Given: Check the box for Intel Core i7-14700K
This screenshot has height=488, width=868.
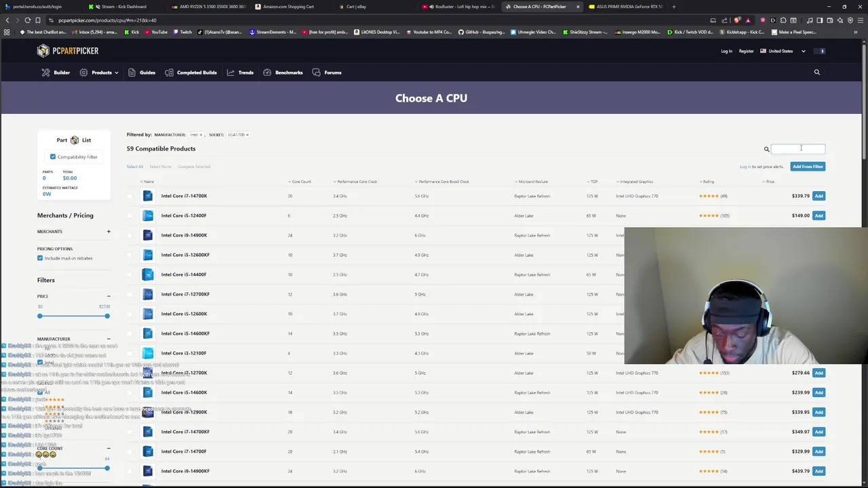Looking at the screenshot, I should [130, 197].
